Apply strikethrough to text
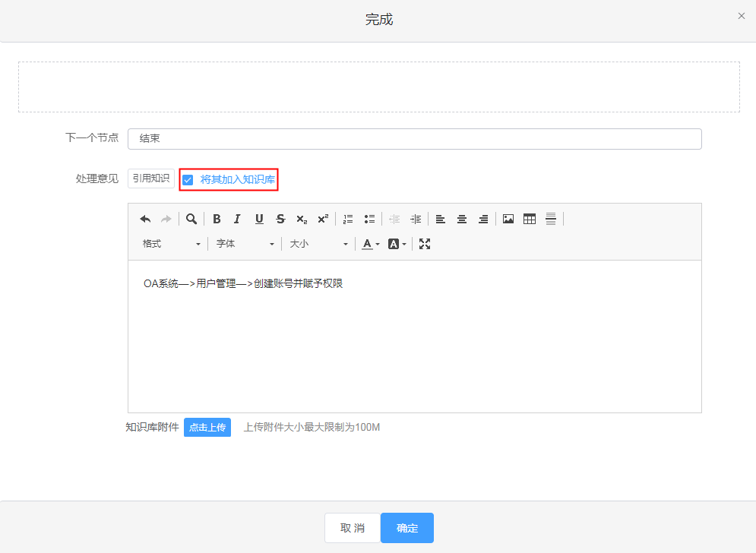The height and width of the screenshot is (553, 756). click(280, 219)
